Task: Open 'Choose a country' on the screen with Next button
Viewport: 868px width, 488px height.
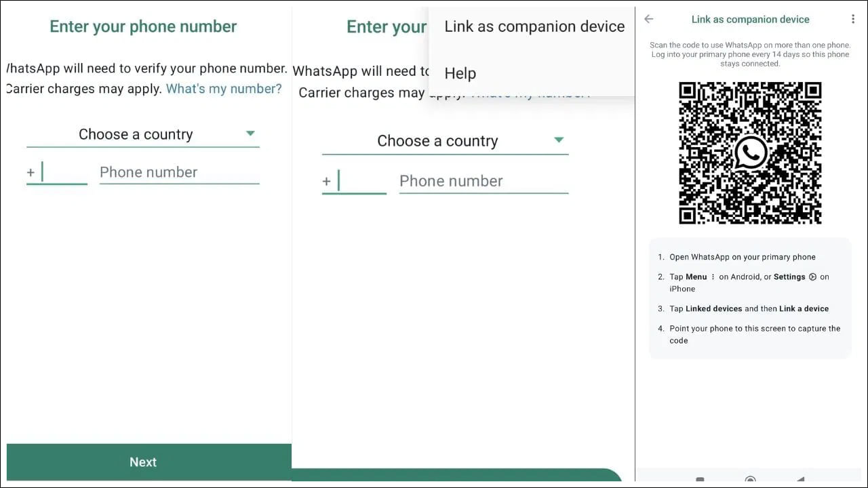Action: click(x=143, y=134)
